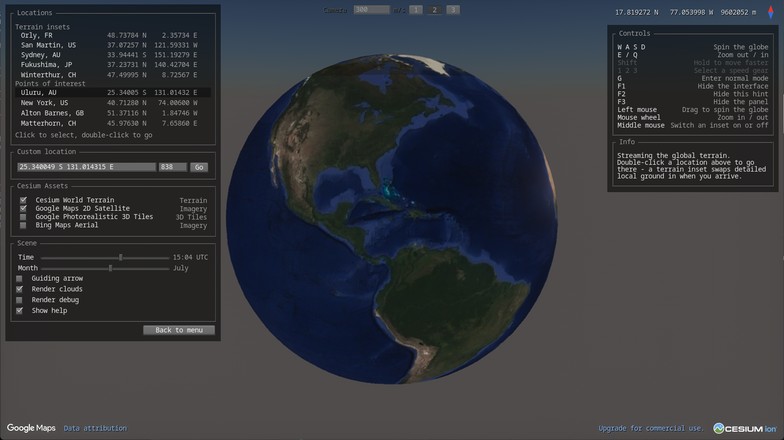The image size is (784, 440).
Task: Click the July month value
Action: point(180,268)
